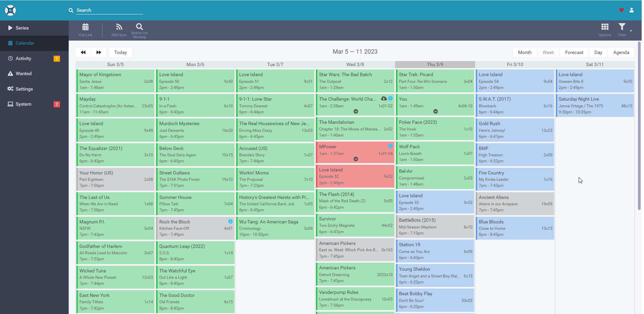Expand details on the You episode entry
The width and height of the screenshot is (644, 314).
coord(436,111)
